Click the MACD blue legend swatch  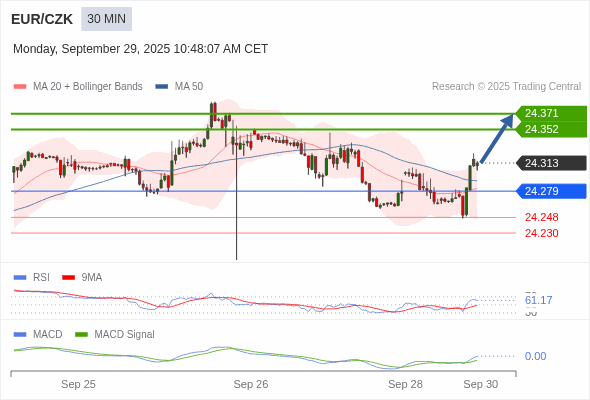pyautogui.click(x=20, y=335)
